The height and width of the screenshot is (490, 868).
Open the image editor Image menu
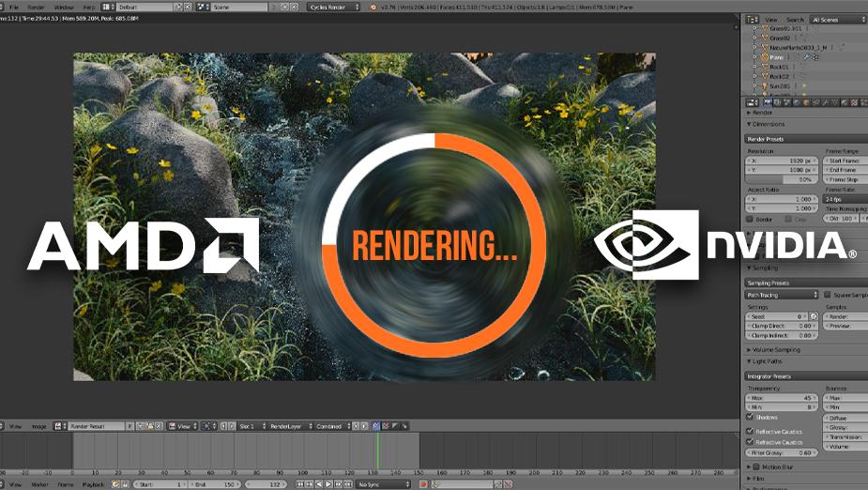tap(38, 426)
